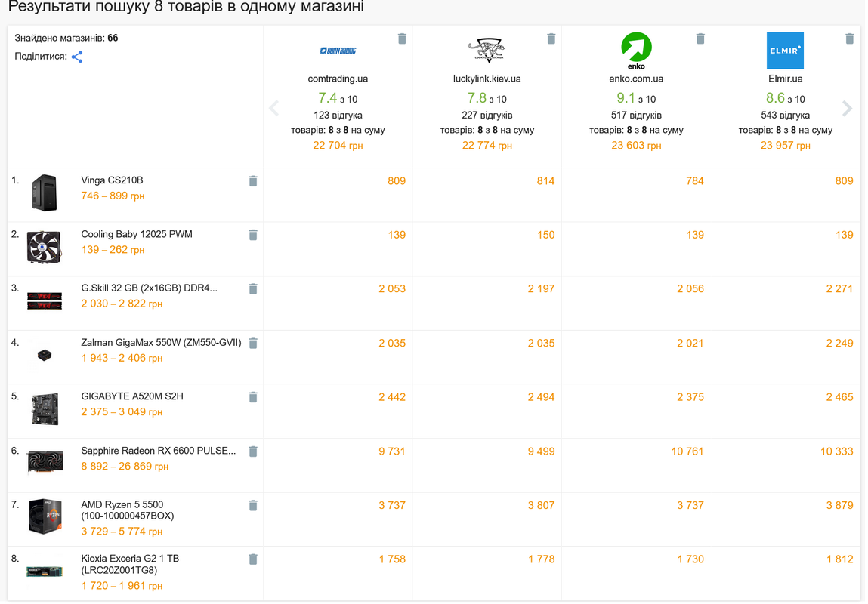Remove comtrading.ua store via trash icon

403,39
